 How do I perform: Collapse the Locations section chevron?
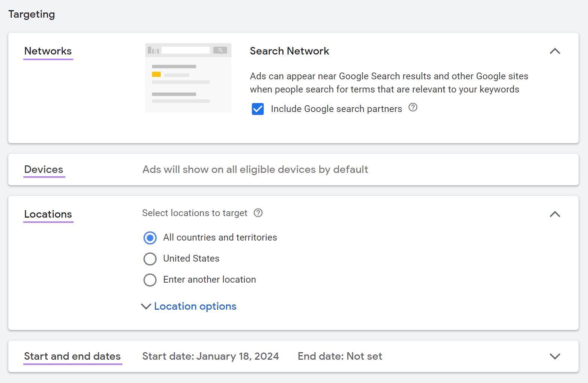coord(555,214)
